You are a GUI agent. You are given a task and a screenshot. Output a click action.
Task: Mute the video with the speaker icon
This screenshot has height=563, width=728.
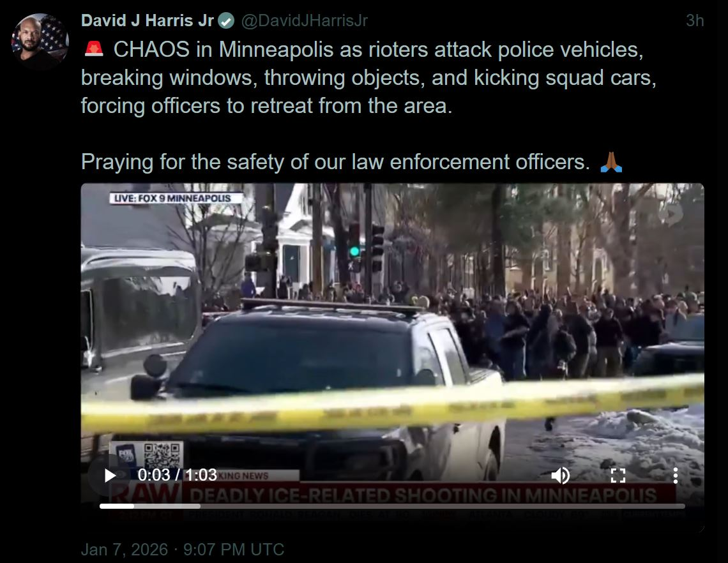point(561,476)
